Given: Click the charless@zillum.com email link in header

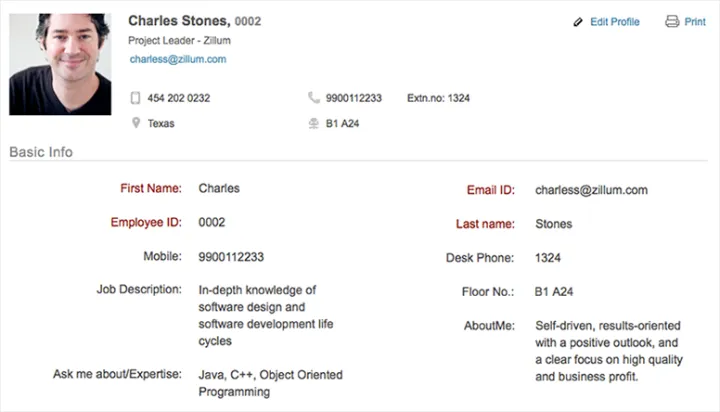Looking at the screenshot, I should (177, 59).
